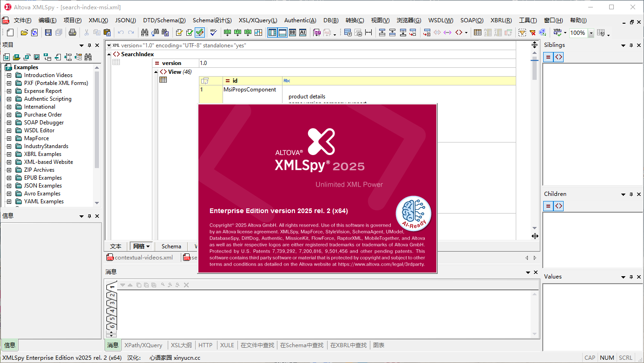
Task: Click the grid filter icon in toolbar
Action: pyautogui.click(x=522, y=32)
